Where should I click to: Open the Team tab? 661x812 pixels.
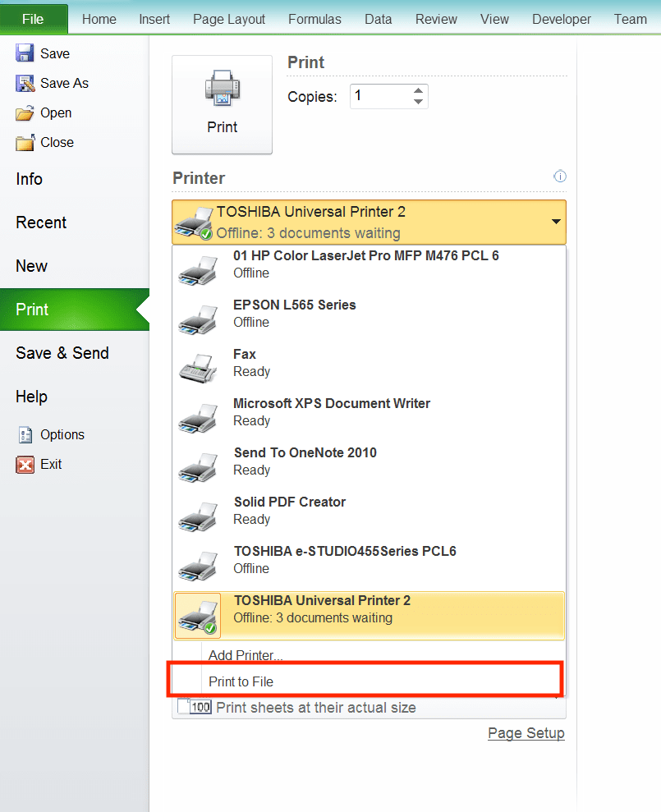[x=631, y=19]
